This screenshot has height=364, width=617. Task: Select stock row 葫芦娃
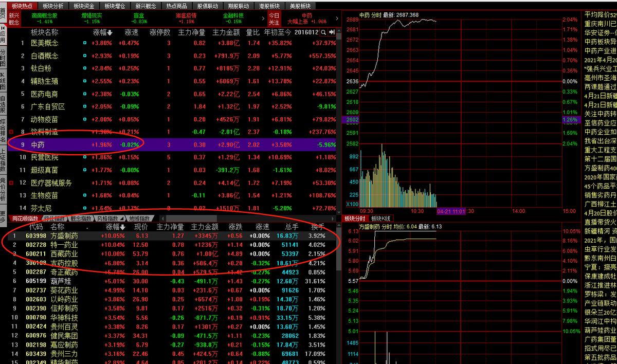click(172, 281)
